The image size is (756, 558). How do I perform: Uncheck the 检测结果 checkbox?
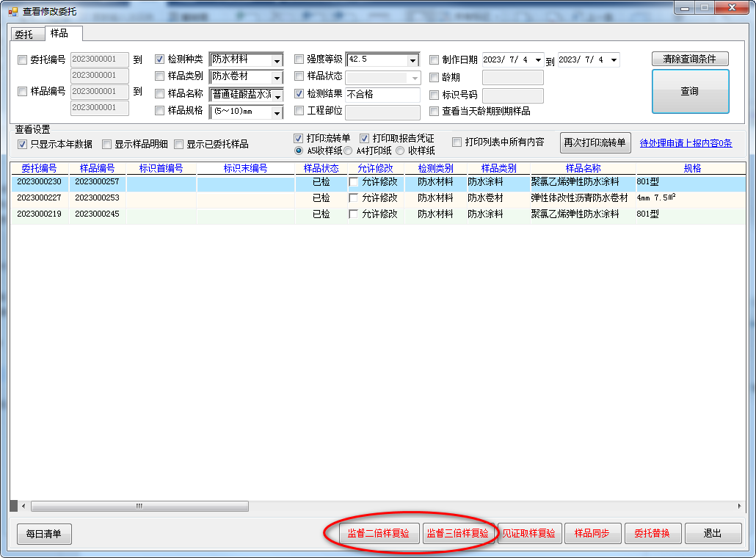coord(299,94)
